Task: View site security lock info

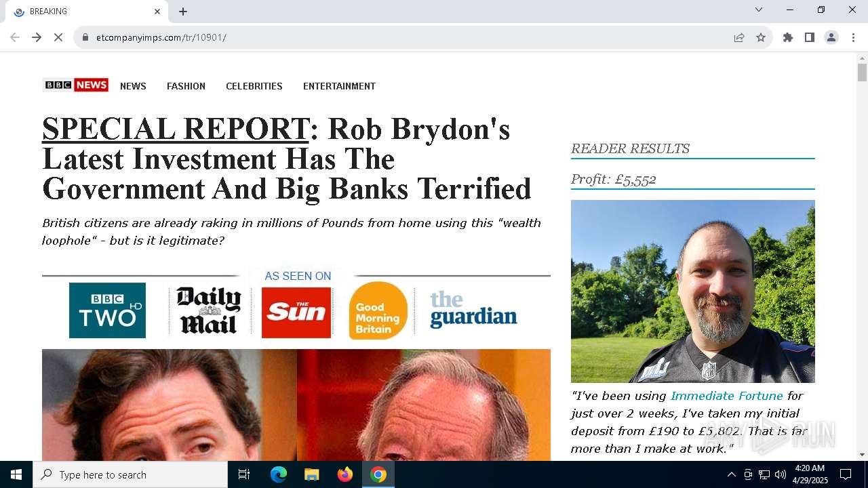Action: pos(85,37)
